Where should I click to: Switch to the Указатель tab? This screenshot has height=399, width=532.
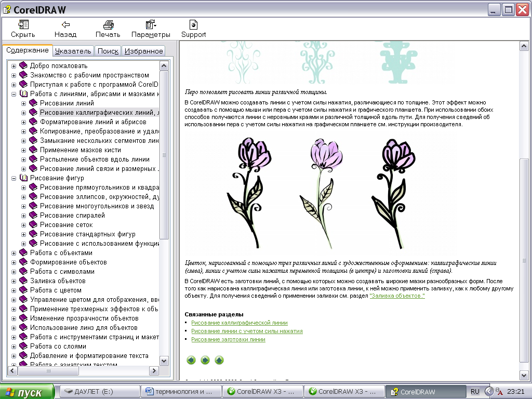pos(73,51)
